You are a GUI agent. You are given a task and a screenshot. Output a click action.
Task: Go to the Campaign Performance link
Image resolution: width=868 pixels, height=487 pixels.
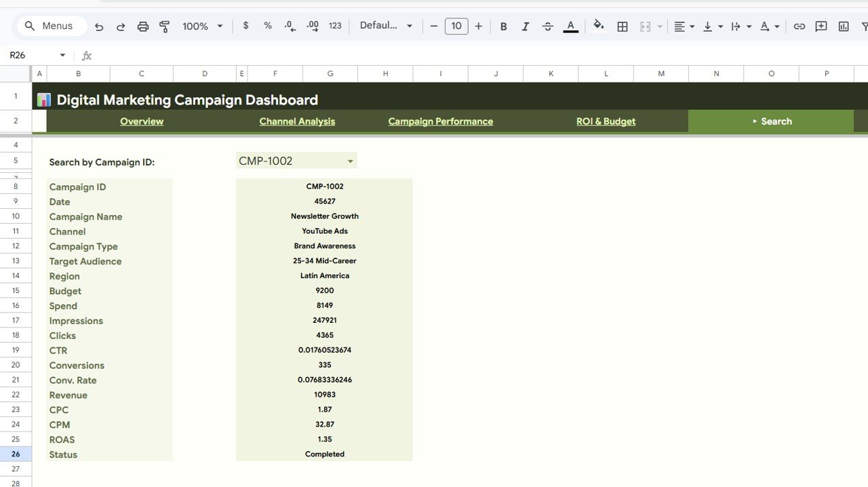440,121
